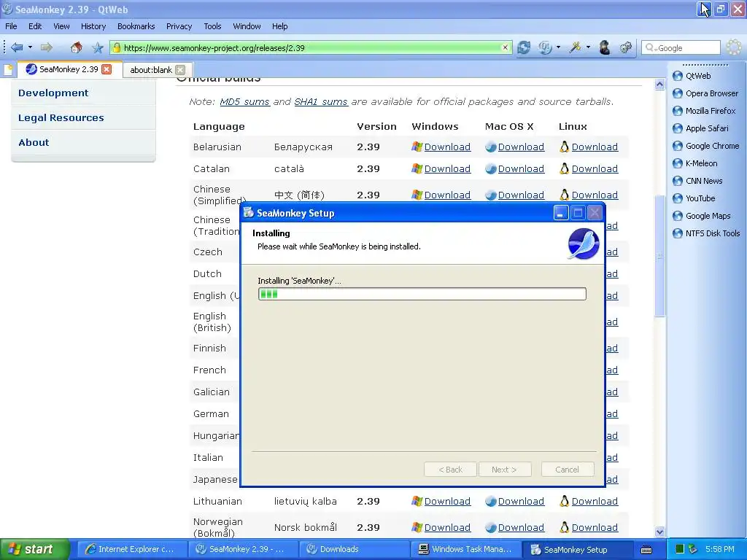Open the Bookmarks menu

[x=136, y=26]
